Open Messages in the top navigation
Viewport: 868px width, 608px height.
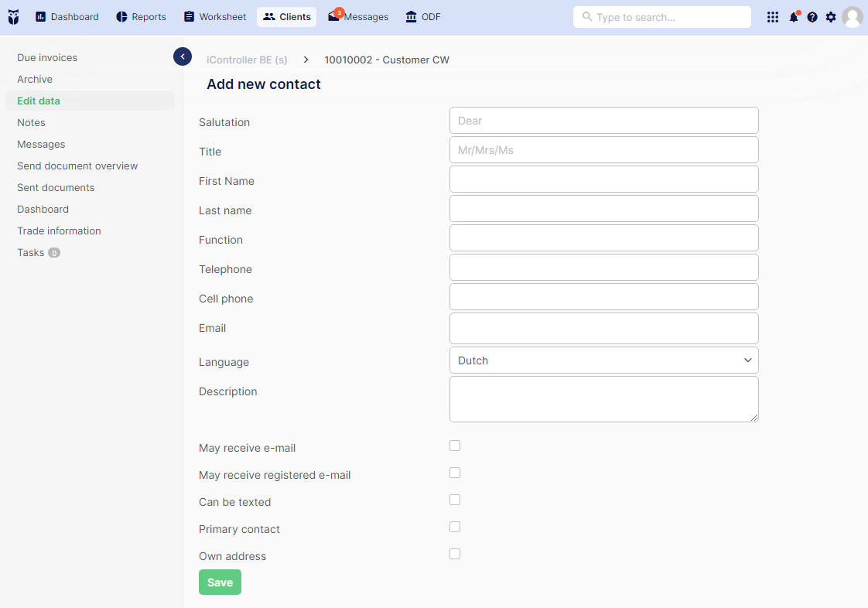tap(358, 16)
